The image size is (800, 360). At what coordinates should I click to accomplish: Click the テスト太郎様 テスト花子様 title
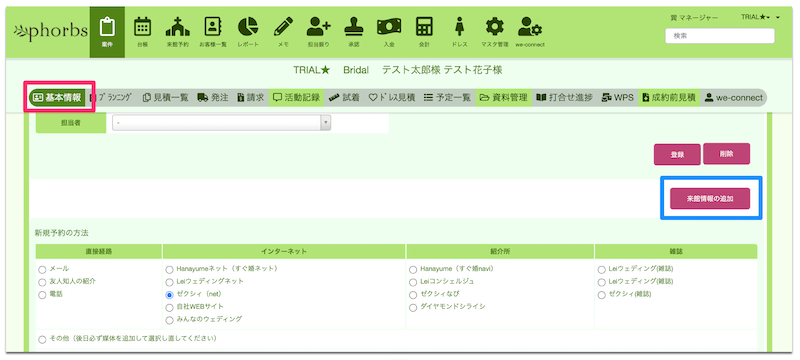pos(442,70)
